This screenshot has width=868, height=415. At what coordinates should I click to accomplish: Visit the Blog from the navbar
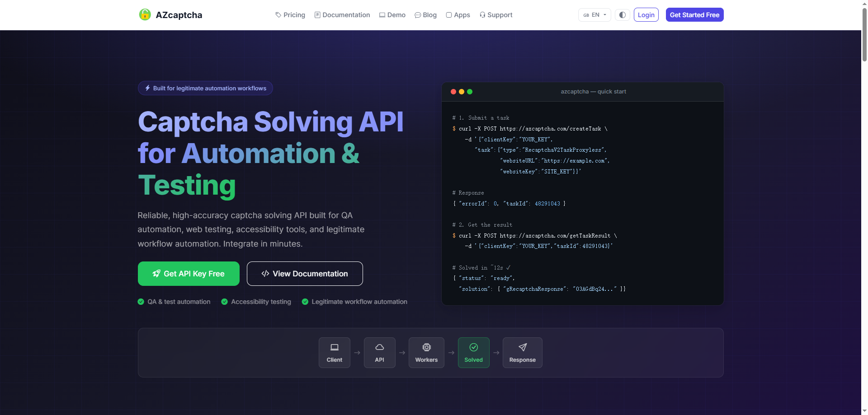426,15
